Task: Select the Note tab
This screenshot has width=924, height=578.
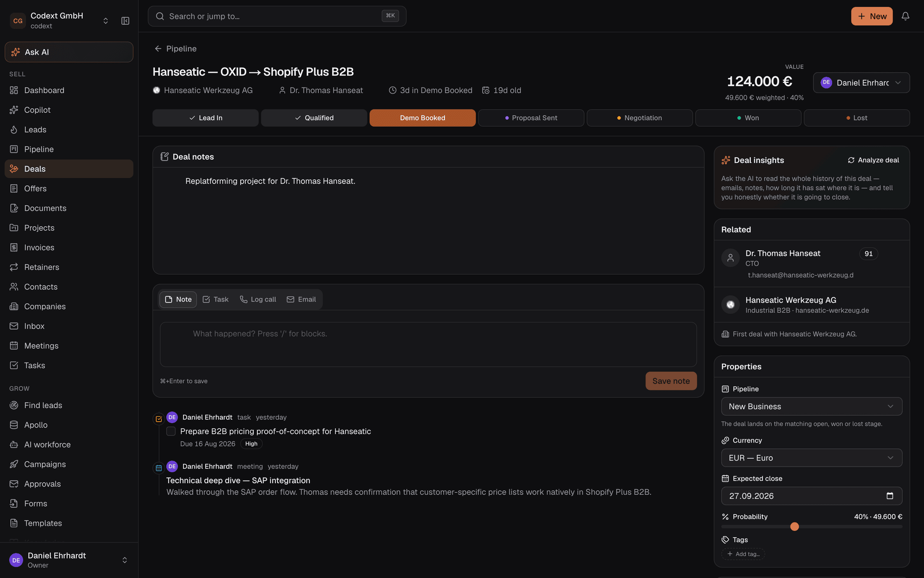Action: point(178,300)
